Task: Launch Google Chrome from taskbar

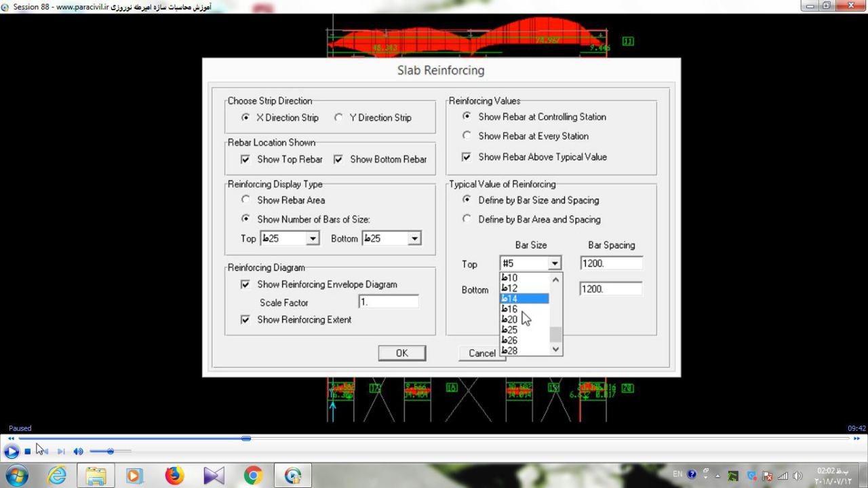Action: (253, 475)
